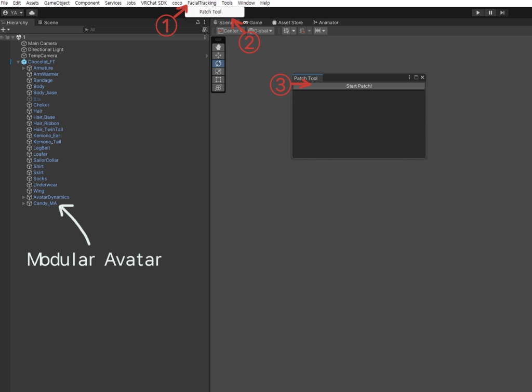Switch to the Asset Store tab

[288, 22]
